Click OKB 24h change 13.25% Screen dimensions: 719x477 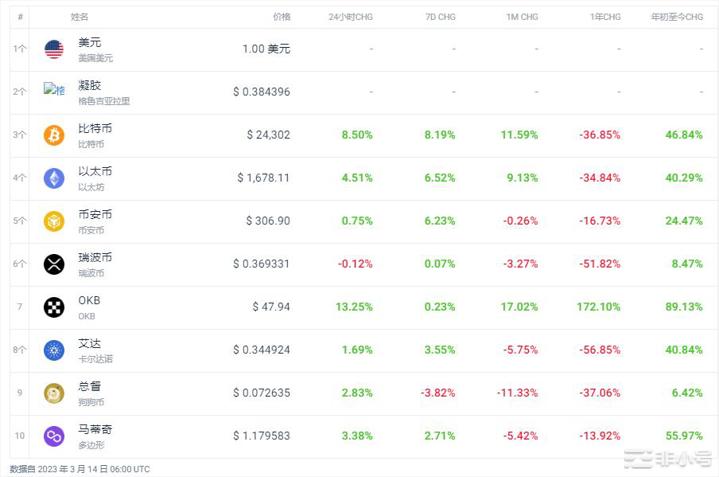[354, 307]
